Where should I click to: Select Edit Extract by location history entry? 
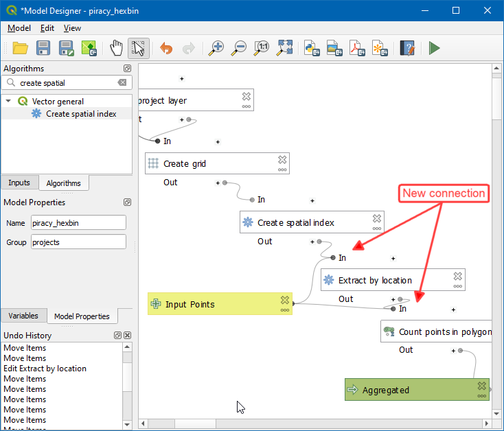coord(45,369)
